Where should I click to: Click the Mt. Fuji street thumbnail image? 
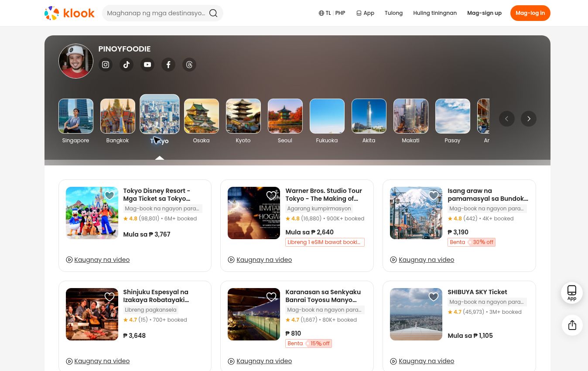pyautogui.click(x=416, y=213)
